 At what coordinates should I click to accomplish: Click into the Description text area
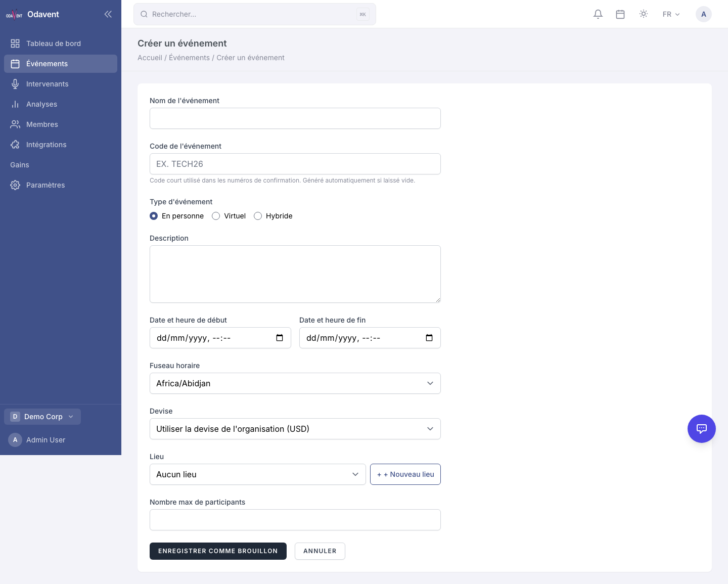point(295,274)
